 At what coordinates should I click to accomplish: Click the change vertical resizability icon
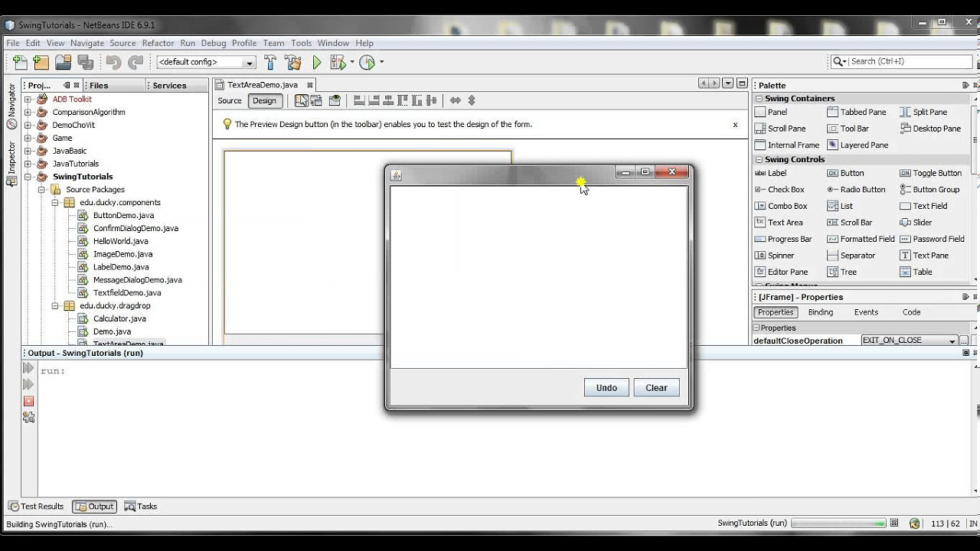[x=472, y=100]
